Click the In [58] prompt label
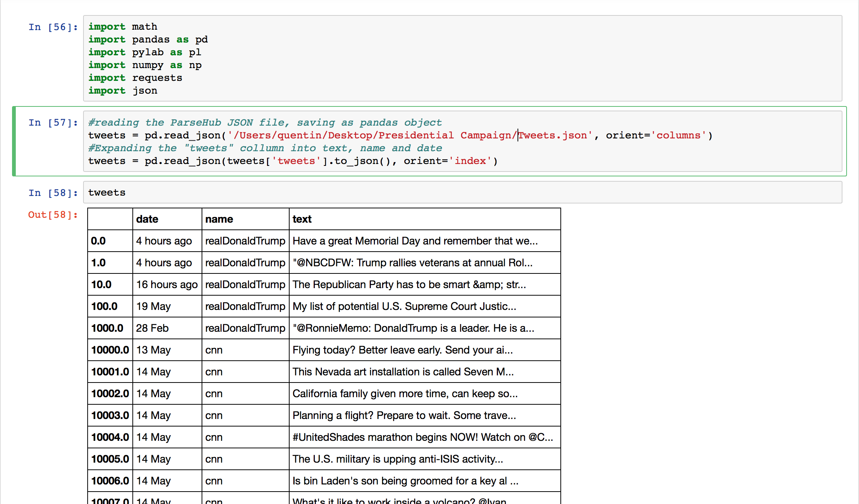859x504 pixels. [53, 193]
